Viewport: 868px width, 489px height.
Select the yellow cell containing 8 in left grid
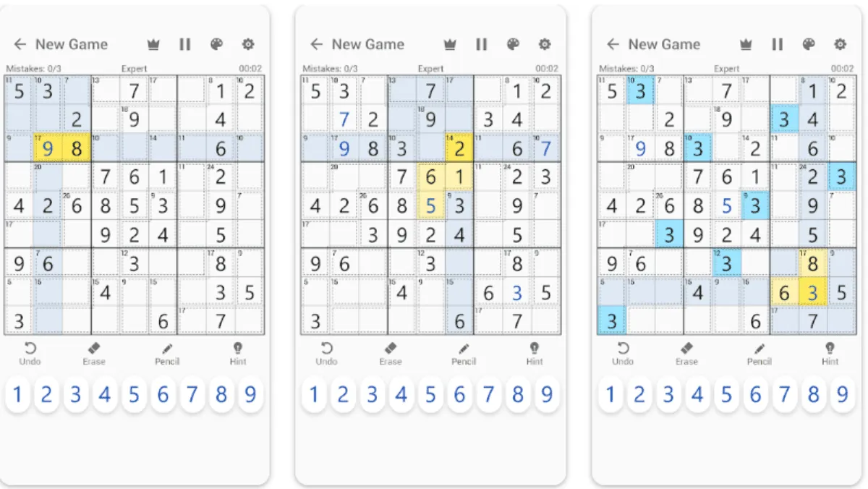76,148
